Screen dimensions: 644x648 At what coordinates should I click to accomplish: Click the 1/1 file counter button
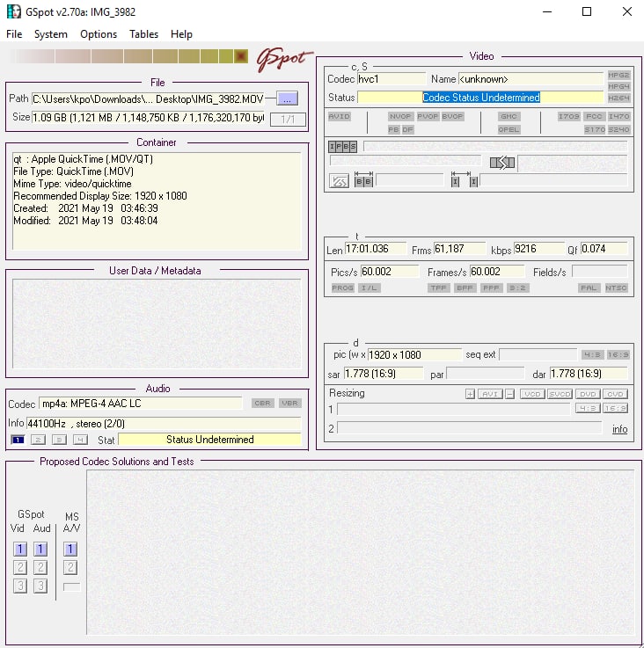(x=288, y=119)
